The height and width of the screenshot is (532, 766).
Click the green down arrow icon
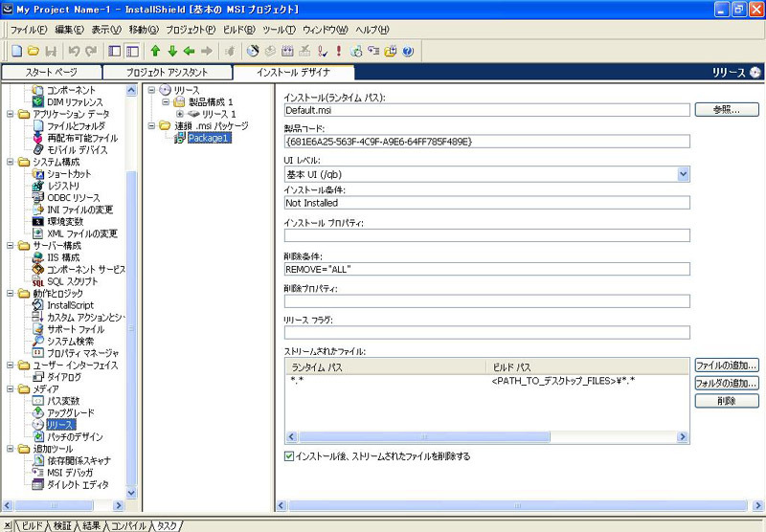pos(172,51)
